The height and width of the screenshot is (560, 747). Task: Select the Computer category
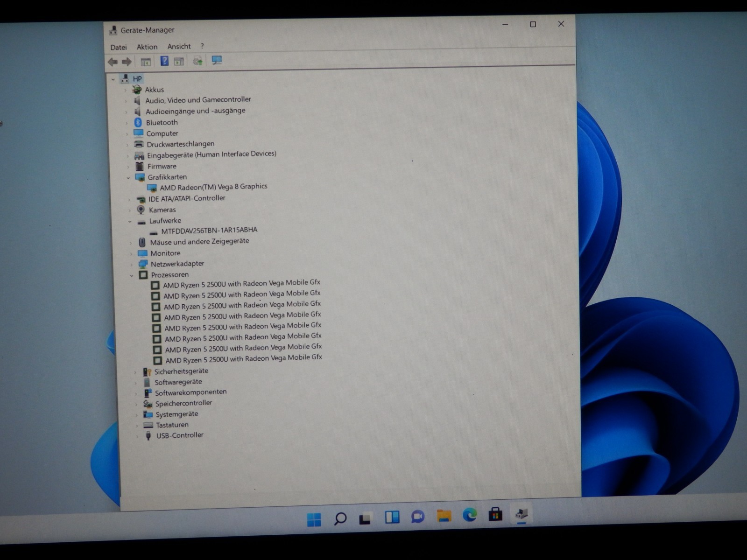pyautogui.click(x=162, y=133)
